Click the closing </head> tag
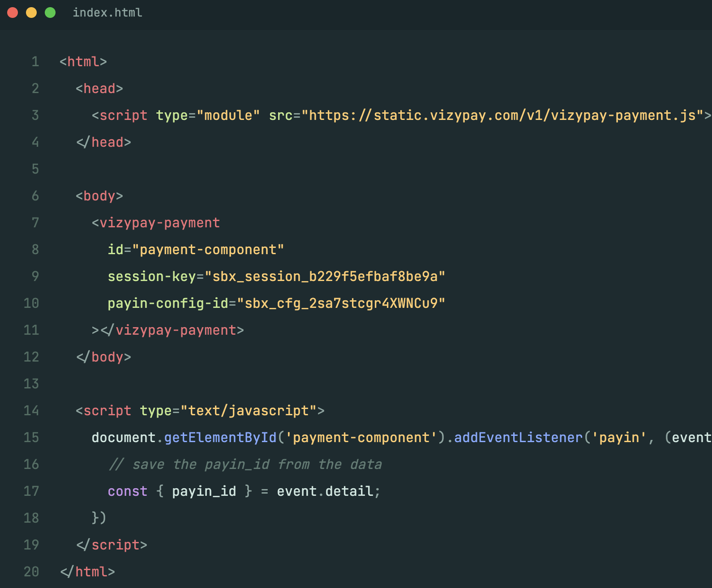The height and width of the screenshot is (588, 712). click(103, 142)
